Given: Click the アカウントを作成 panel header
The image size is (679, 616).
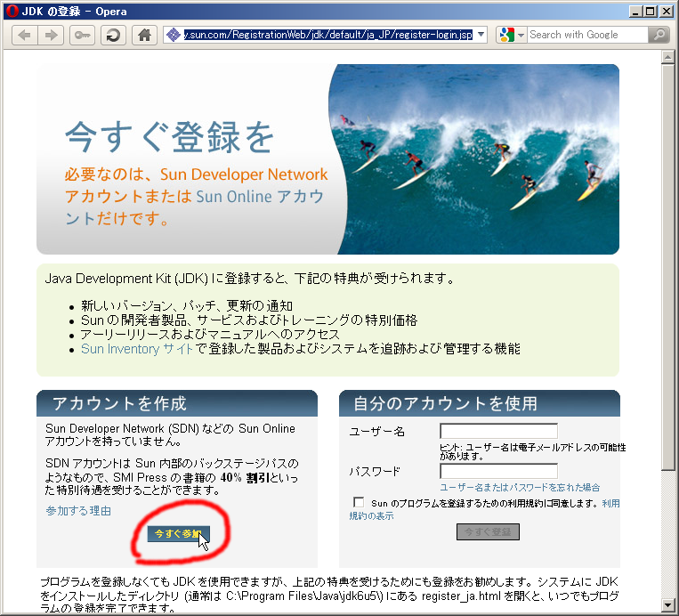Looking at the screenshot, I should [x=177, y=403].
